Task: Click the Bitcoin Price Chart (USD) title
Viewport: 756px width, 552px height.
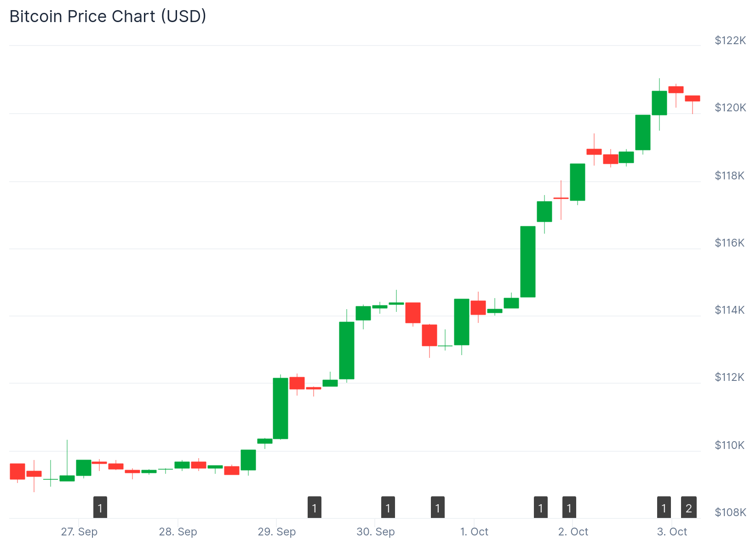Action: point(108,17)
